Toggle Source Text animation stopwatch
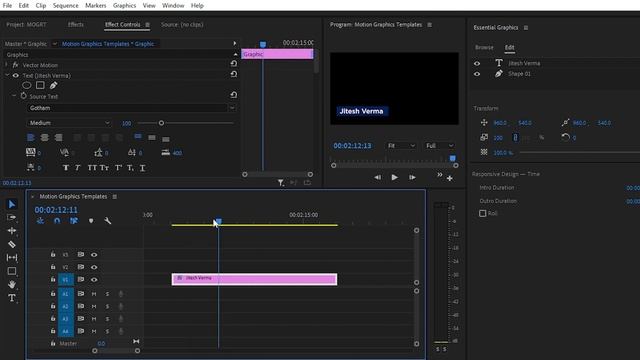 click(x=23, y=96)
